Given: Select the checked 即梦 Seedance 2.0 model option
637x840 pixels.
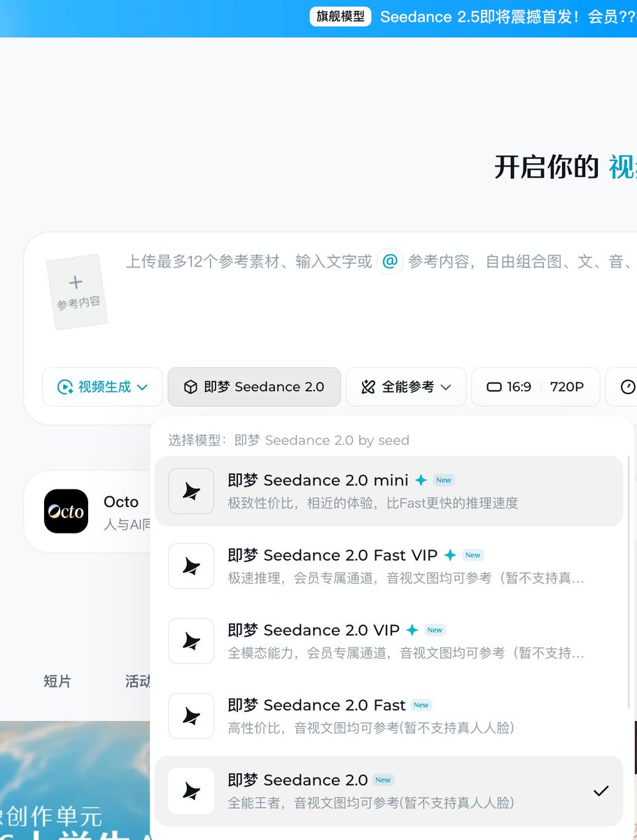Looking at the screenshot, I should (388, 791).
